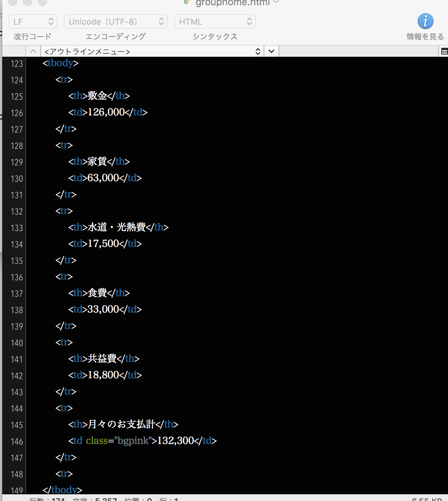Open the HTML シンタックス dropdown
Image resolution: width=448 pixels, height=501 pixels.
(x=215, y=21)
